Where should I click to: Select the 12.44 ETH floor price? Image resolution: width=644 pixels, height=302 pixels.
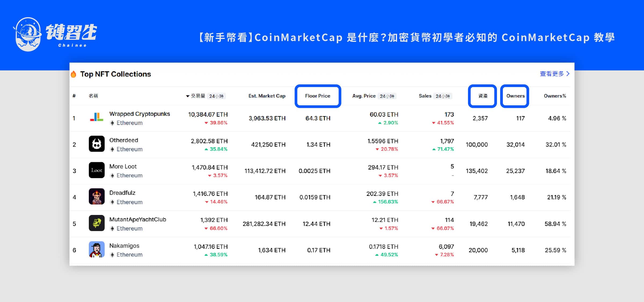pyautogui.click(x=317, y=224)
